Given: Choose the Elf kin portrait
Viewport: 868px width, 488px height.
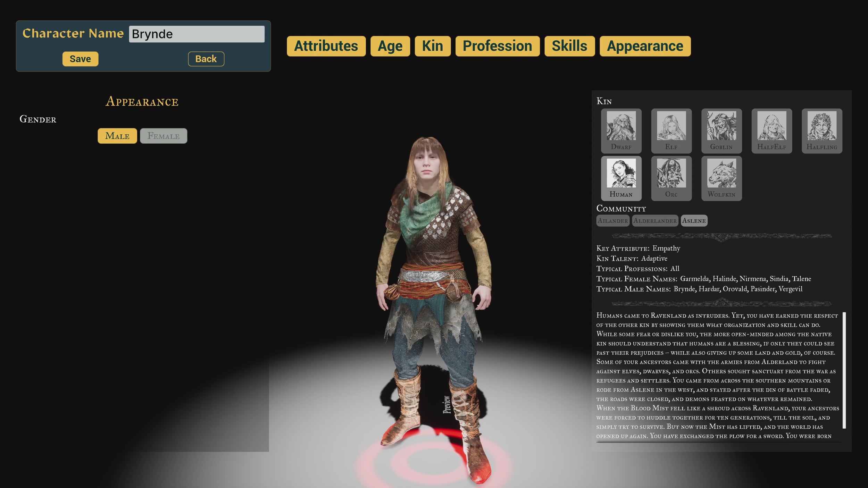Looking at the screenshot, I should (671, 131).
